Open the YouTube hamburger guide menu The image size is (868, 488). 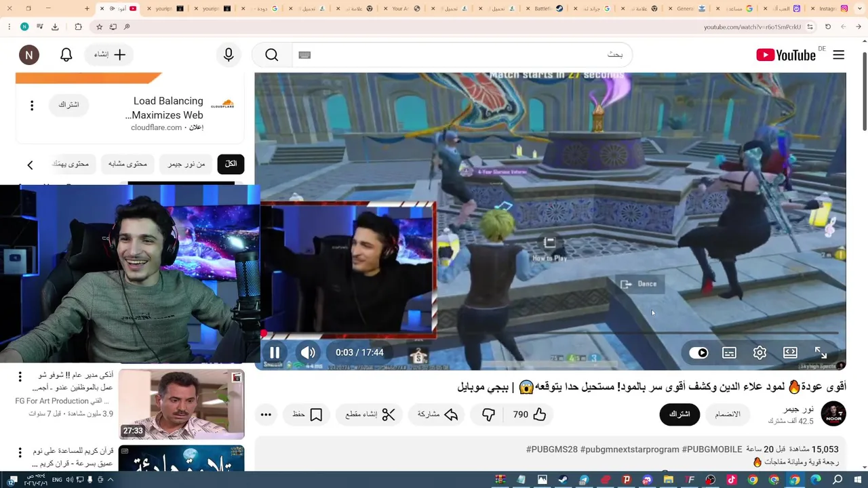(839, 55)
